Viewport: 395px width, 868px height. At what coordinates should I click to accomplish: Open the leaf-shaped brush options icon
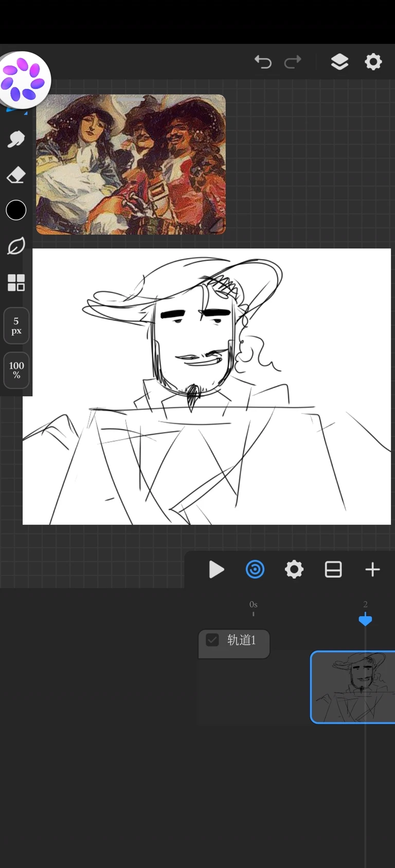(16, 246)
